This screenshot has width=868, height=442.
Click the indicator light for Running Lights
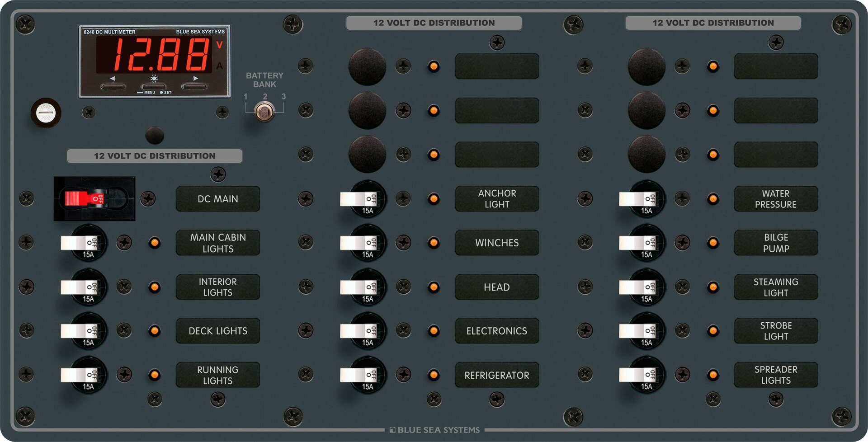click(x=155, y=375)
